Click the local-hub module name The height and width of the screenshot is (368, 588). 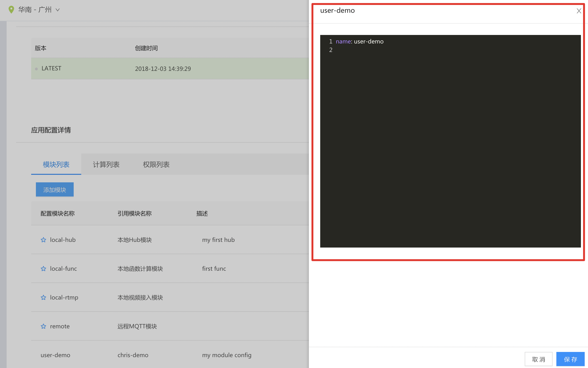pyautogui.click(x=63, y=240)
